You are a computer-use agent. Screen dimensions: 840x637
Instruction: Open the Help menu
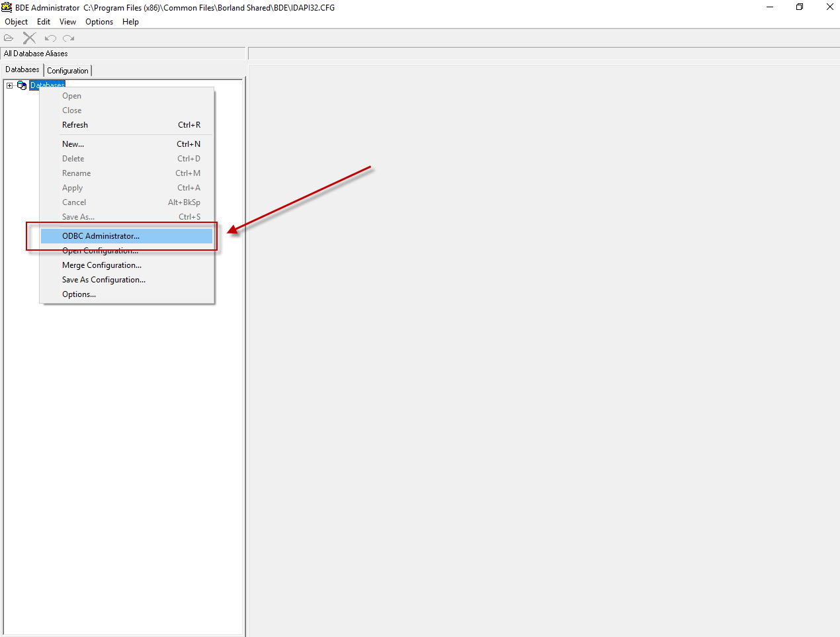130,22
